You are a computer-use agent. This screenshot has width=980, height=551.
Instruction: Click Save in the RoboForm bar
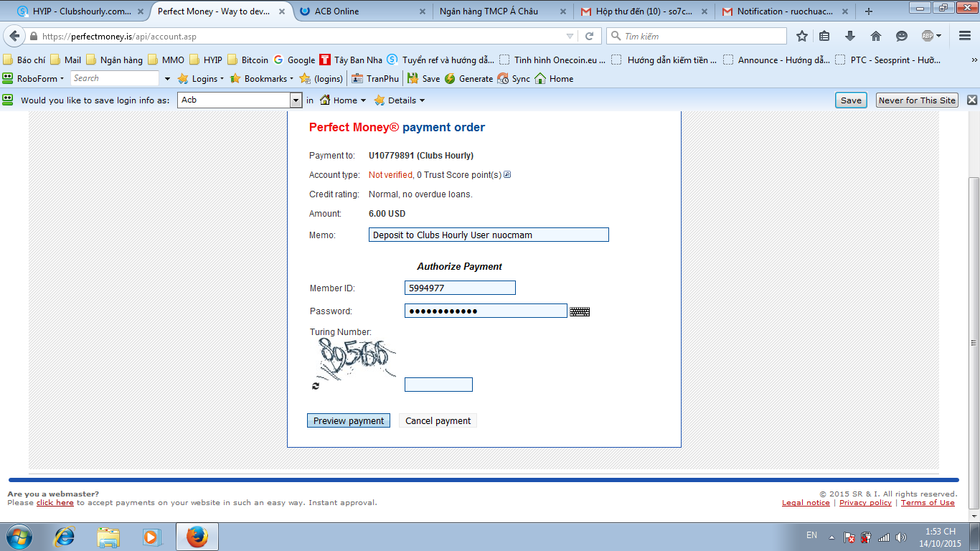(851, 100)
